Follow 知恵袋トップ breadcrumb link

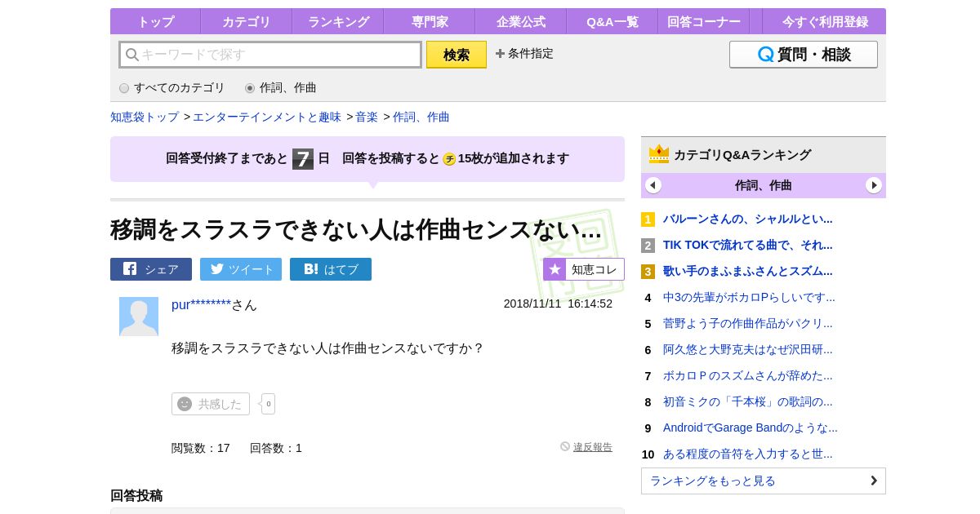point(145,117)
